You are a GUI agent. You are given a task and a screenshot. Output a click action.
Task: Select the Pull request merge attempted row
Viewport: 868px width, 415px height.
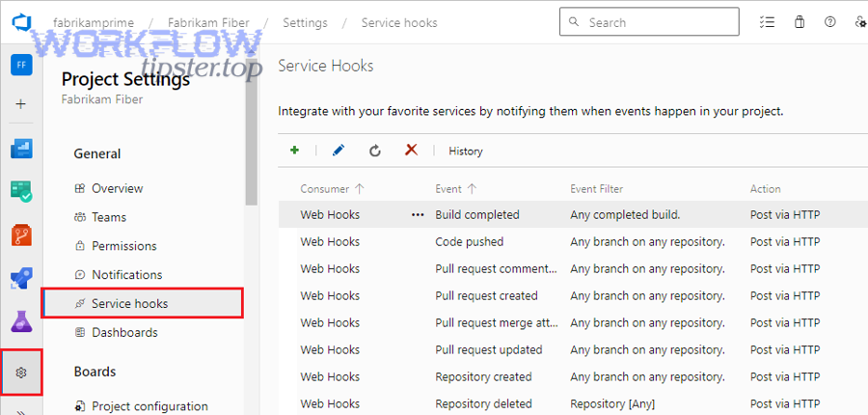[x=573, y=322]
